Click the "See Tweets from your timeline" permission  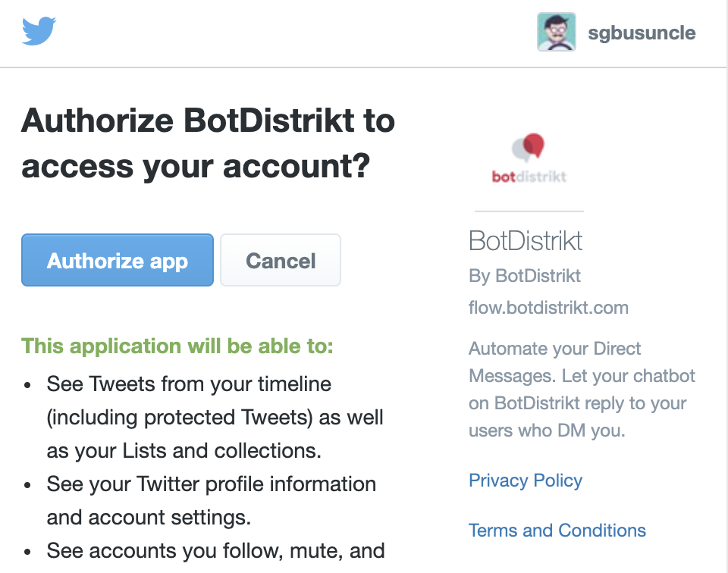[x=189, y=384]
